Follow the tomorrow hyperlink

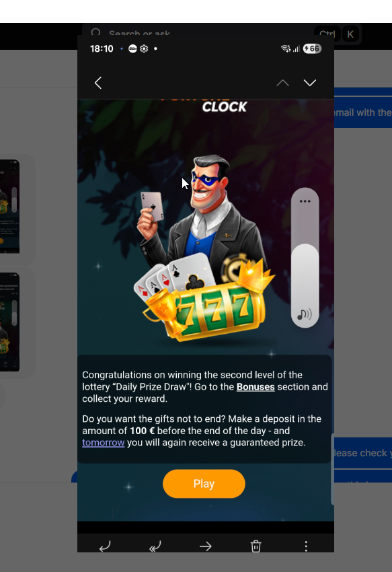point(103,443)
